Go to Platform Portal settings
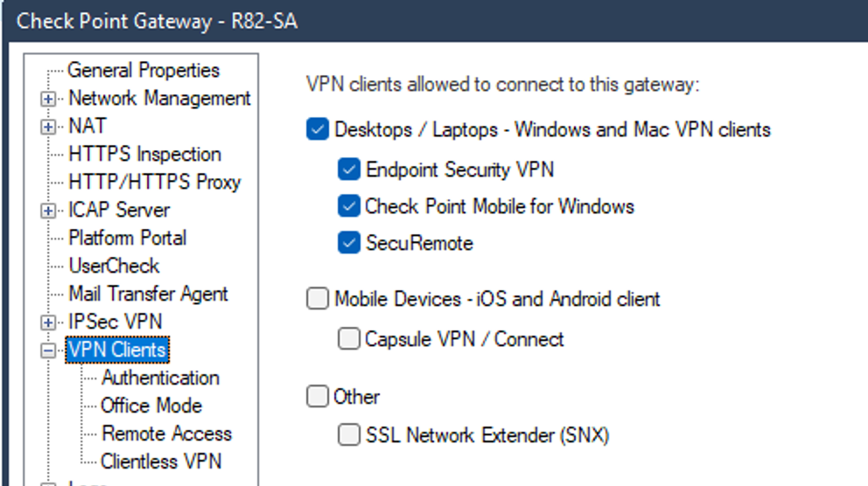The width and height of the screenshot is (868, 486). [x=128, y=239]
